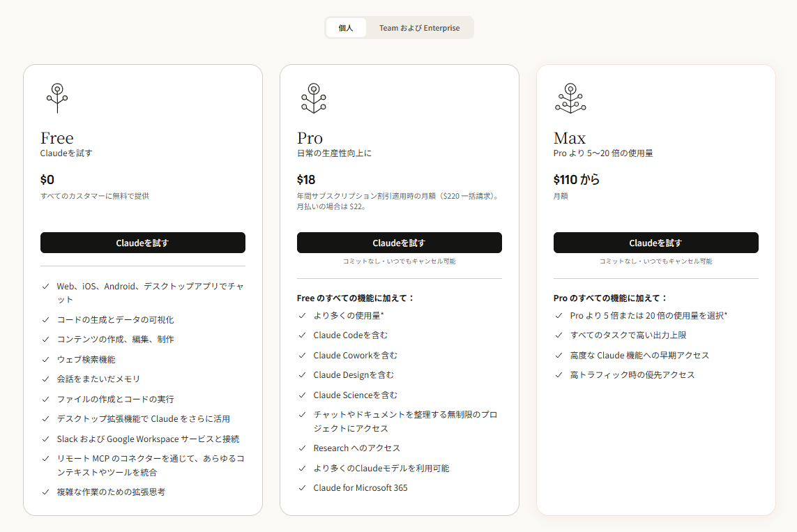Click checkmark beside チャットやドキュメントを整理する
This screenshot has height=532, width=797.
pos(303,415)
